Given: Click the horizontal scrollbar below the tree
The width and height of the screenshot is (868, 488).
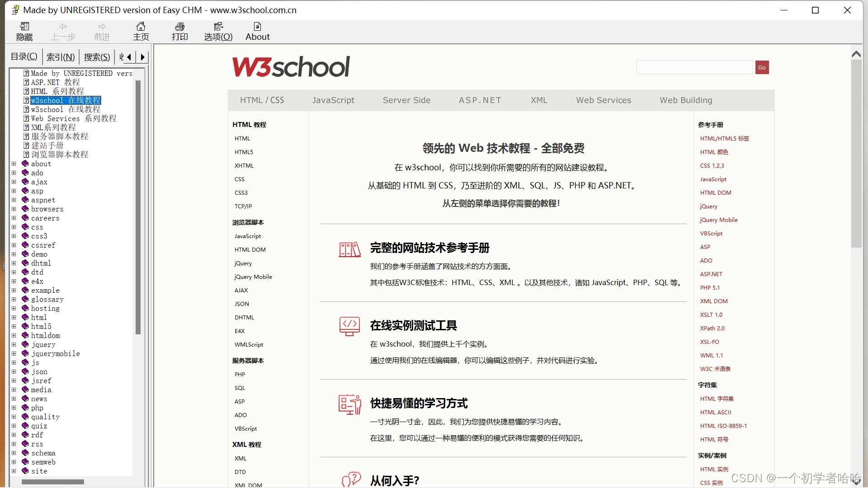Looking at the screenshot, I should click(52, 482).
